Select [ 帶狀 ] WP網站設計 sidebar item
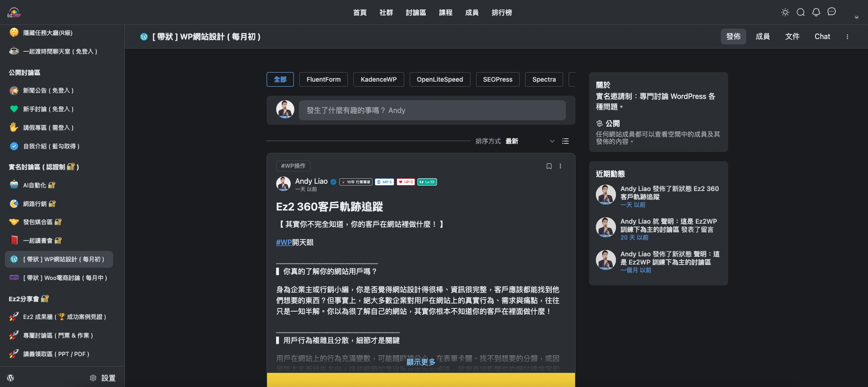The height and width of the screenshot is (387, 868). coord(59,259)
